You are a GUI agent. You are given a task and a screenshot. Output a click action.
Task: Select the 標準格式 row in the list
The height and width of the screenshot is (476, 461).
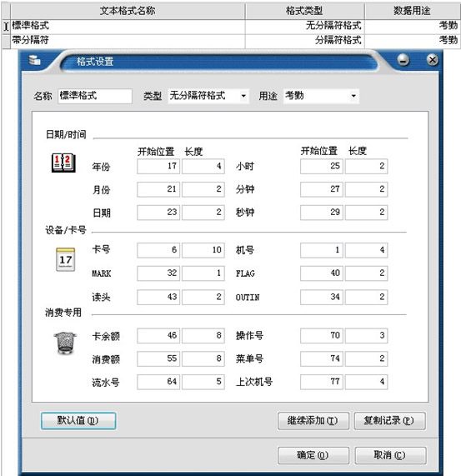[x=231, y=26]
